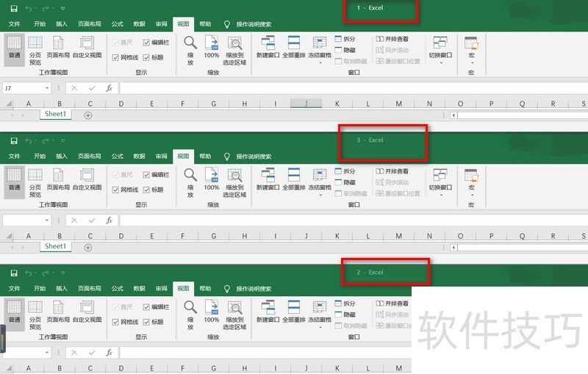This screenshot has width=588, height=374.
Task: Toggle Gridlines (网格线) checkbox in window 3
Action: [115, 190]
